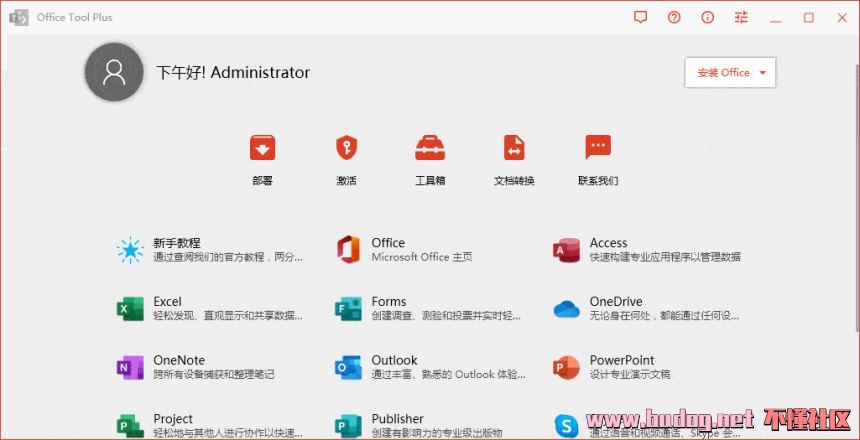Open the PowerPoint title link
The height and width of the screenshot is (440, 860).
[x=622, y=360]
